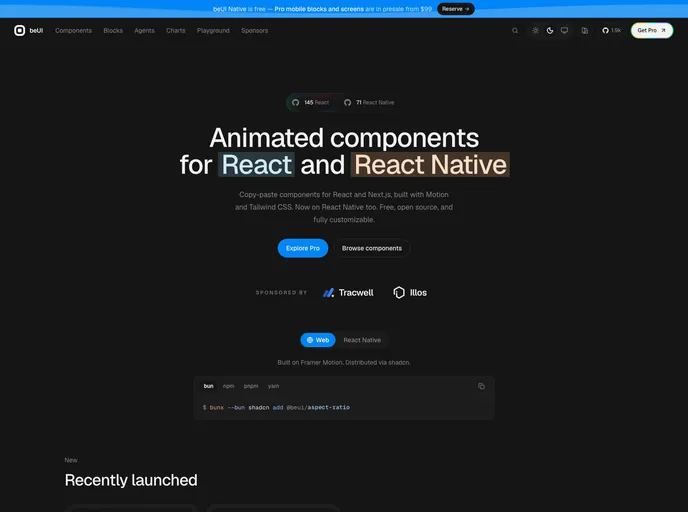Go to the Agents nav item
Screen dimensions: 688x512
click(x=144, y=30)
